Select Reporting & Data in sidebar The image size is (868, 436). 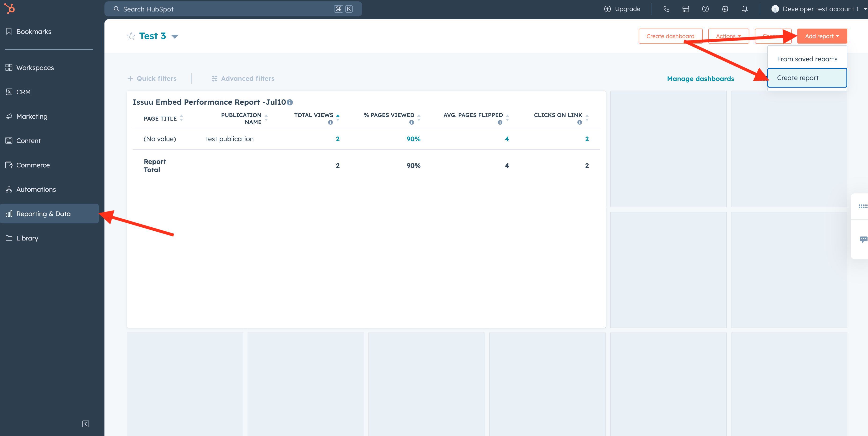(x=49, y=214)
